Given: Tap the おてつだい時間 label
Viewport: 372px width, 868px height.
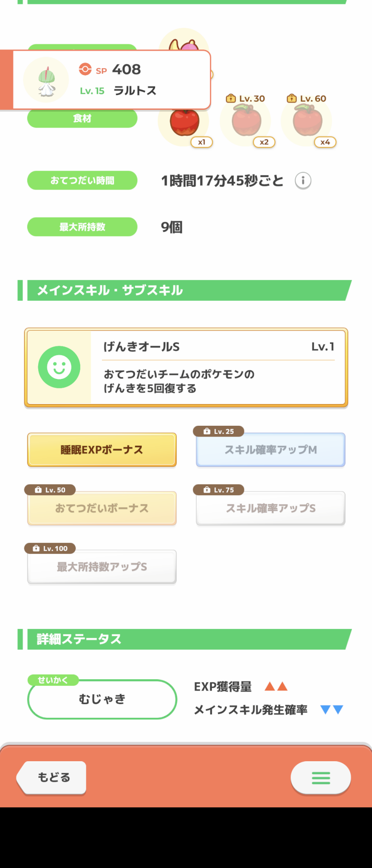Looking at the screenshot, I should tap(82, 181).
